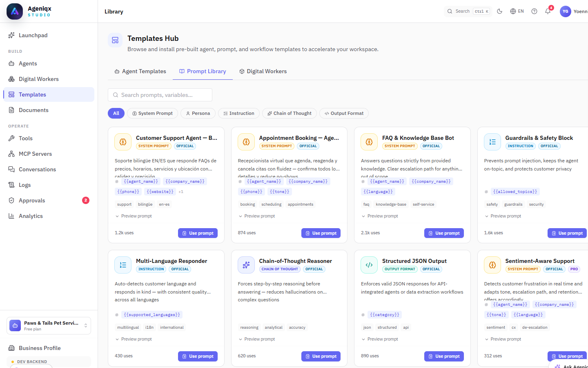Filter by Output Format chip
This screenshot has height=368, width=588.
pyautogui.click(x=344, y=113)
